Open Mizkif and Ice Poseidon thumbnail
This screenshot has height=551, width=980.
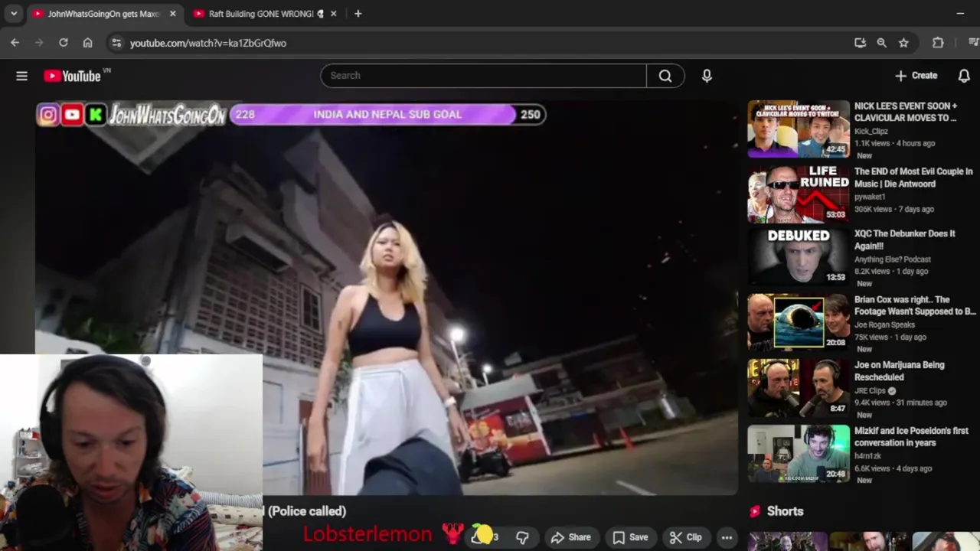(799, 453)
